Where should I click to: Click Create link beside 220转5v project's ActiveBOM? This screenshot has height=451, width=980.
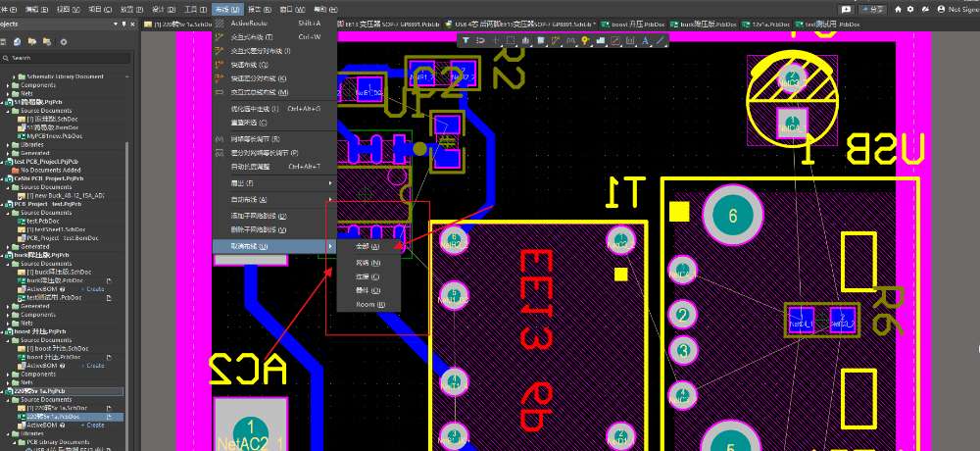[x=92, y=425]
